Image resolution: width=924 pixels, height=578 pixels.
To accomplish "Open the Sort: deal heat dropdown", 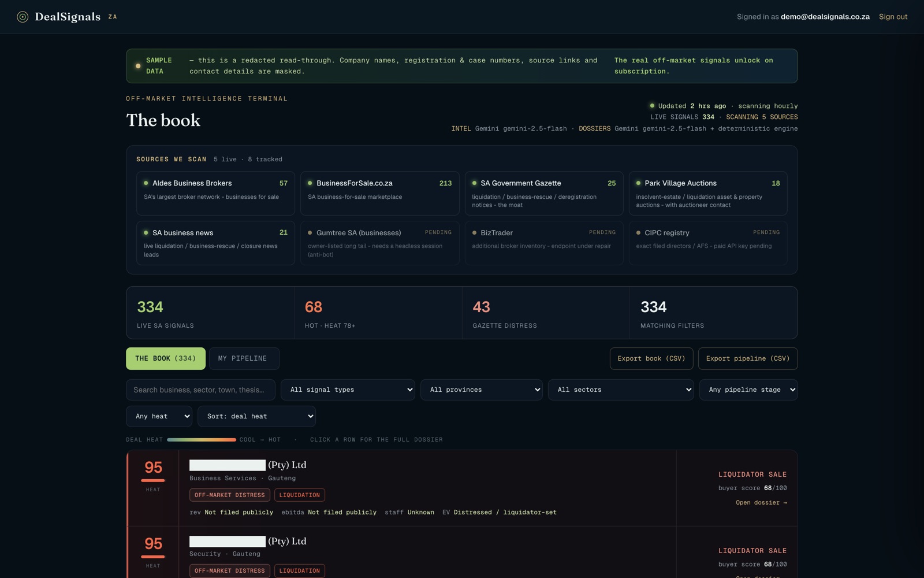I will pos(256,416).
